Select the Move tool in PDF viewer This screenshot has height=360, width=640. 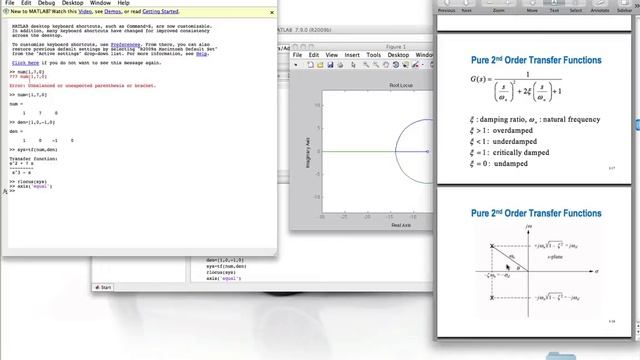pyautogui.click(x=532, y=6)
